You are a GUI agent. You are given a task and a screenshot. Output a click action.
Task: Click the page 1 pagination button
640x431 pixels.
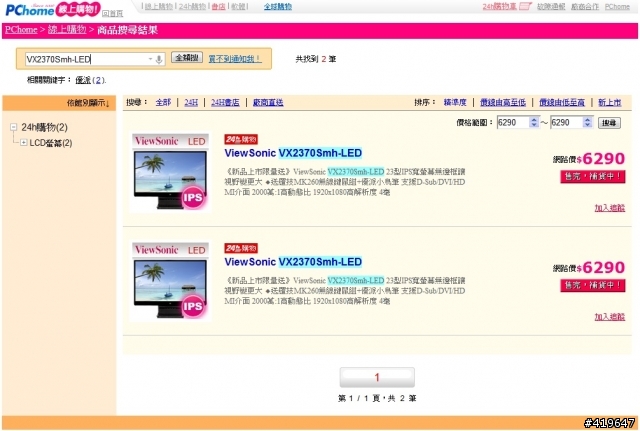click(377, 378)
